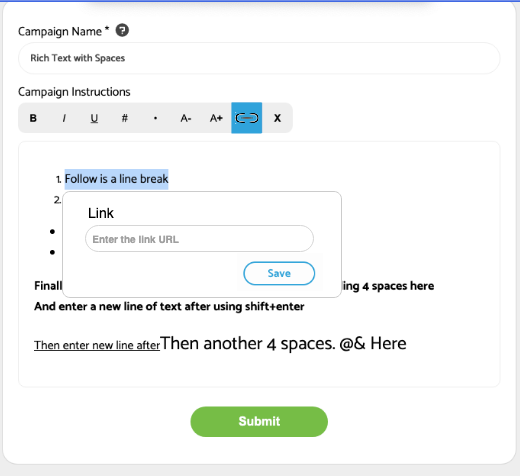Image resolution: width=520 pixels, height=476 pixels.
Task: Apply italic using the I toolbar icon
Action: 64,118
